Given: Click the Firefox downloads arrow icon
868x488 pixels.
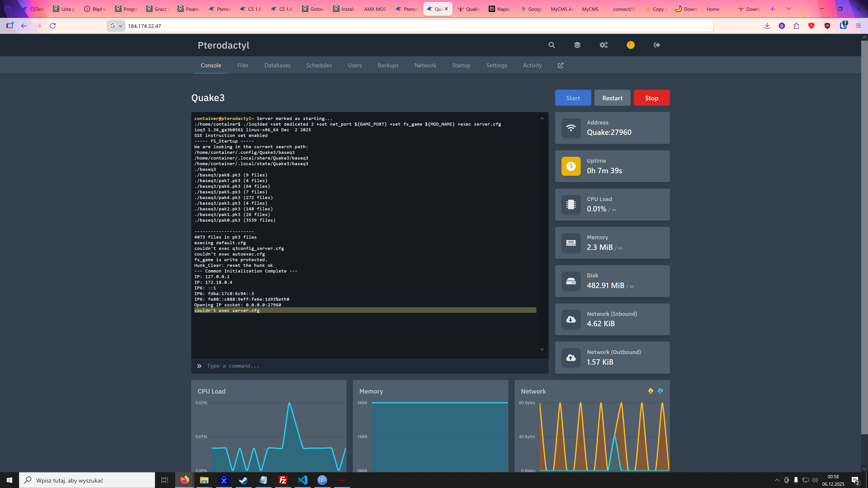Looking at the screenshot, I should click(767, 26).
